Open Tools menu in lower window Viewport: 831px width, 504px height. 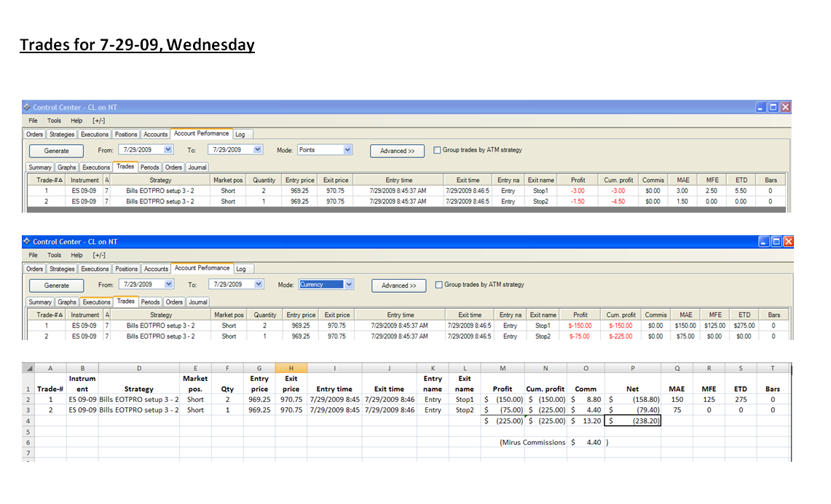(x=54, y=256)
